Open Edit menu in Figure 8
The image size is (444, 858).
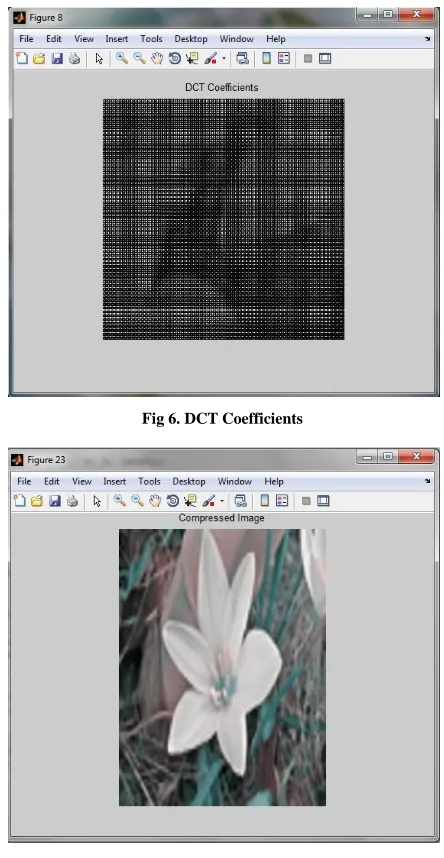tap(54, 39)
